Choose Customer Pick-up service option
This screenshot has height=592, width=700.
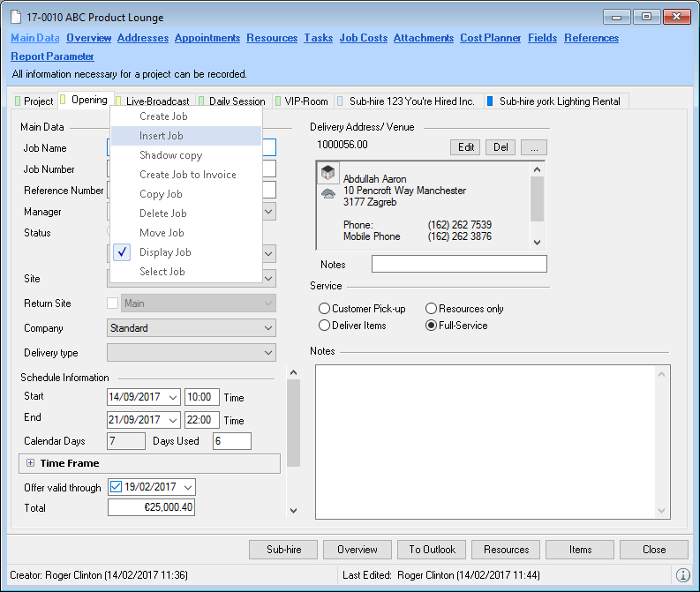[x=325, y=309]
